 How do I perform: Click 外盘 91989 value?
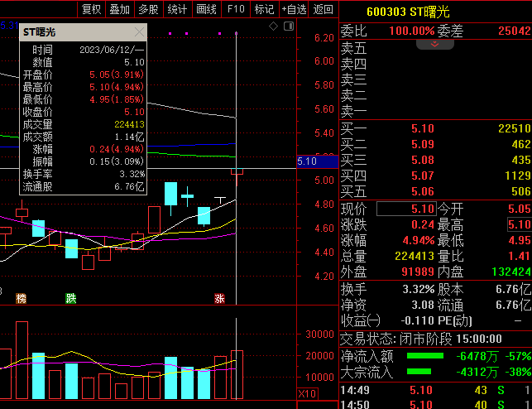tap(418, 272)
